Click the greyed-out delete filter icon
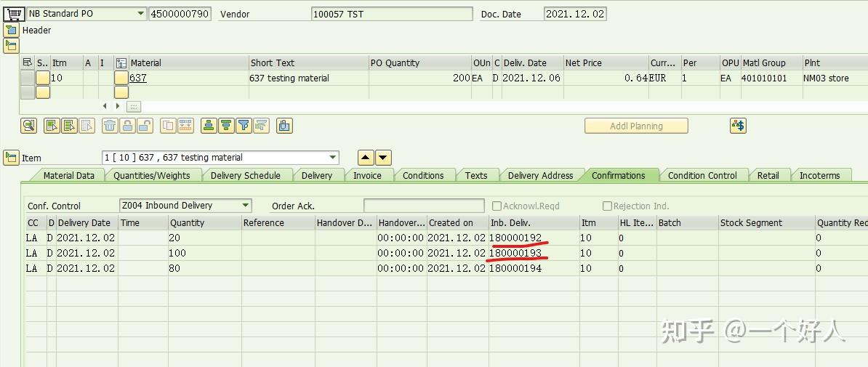Screen dimensions: 868x367 [x=261, y=126]
